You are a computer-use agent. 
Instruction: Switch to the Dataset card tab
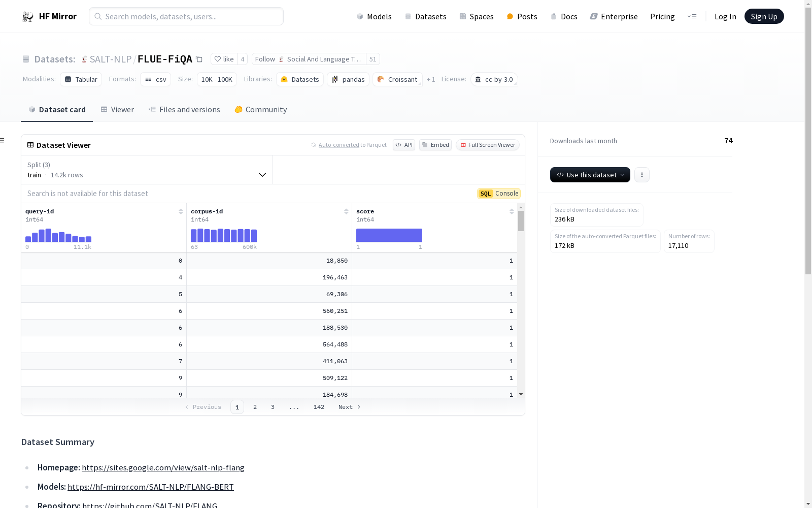tap(57, 110)
